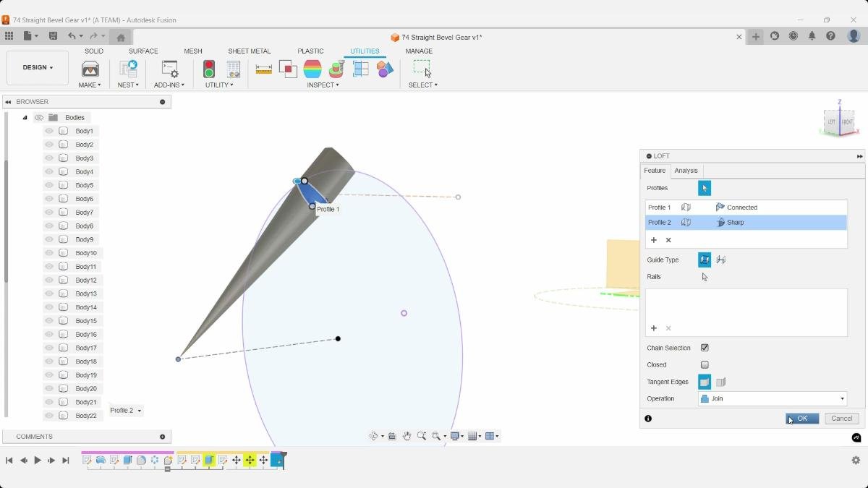Expand the MAKE menu

pyautogui.click(x=90, y=85)
